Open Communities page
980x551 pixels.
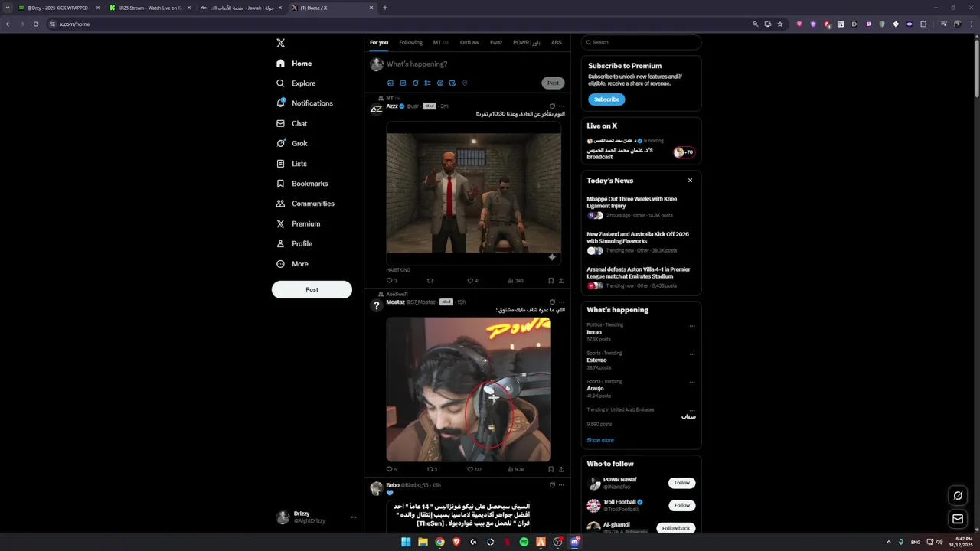(305, 204)
